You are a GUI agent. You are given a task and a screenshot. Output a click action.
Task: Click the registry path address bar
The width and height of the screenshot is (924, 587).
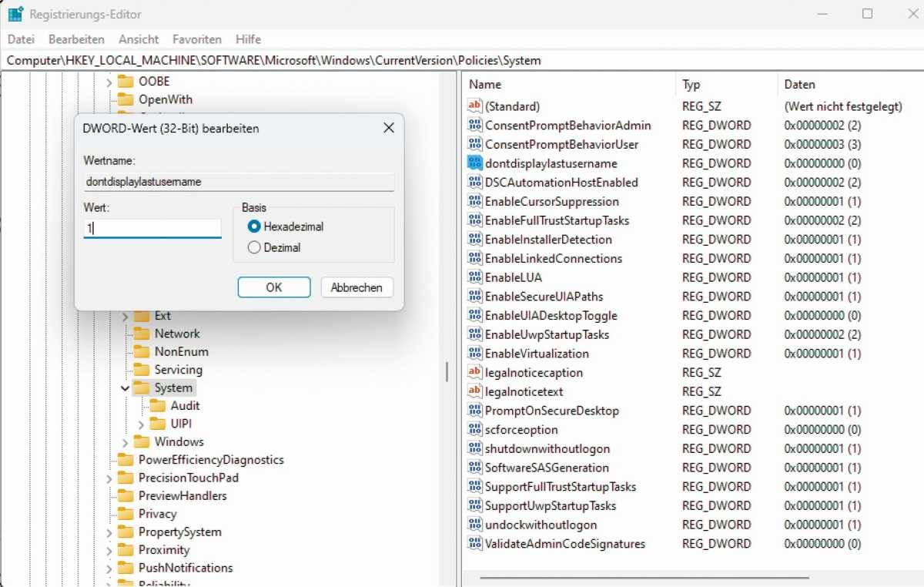pos(462,60)
